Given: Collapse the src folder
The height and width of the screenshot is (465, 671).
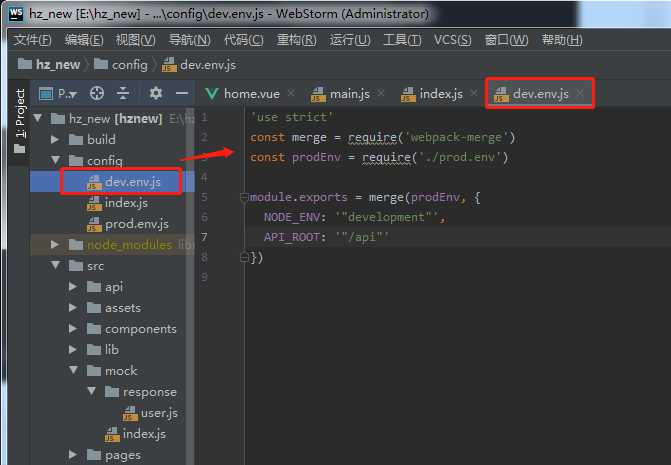Looking at the screenshot, I should tap(55, 265).
